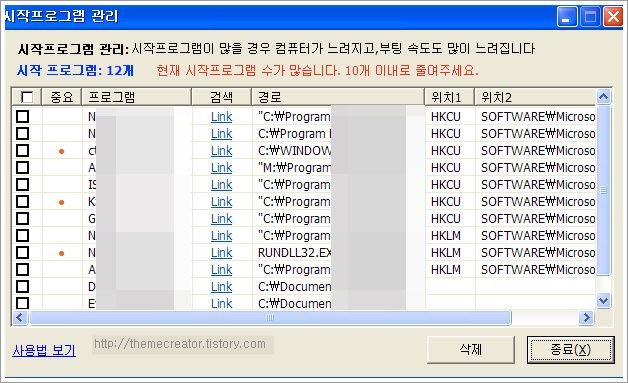Image resolution: width=628 pixels, height=383 pixels.
Task: Select the checkbox of the E program row
Action: pyautogui.click(x=22, y=303)
